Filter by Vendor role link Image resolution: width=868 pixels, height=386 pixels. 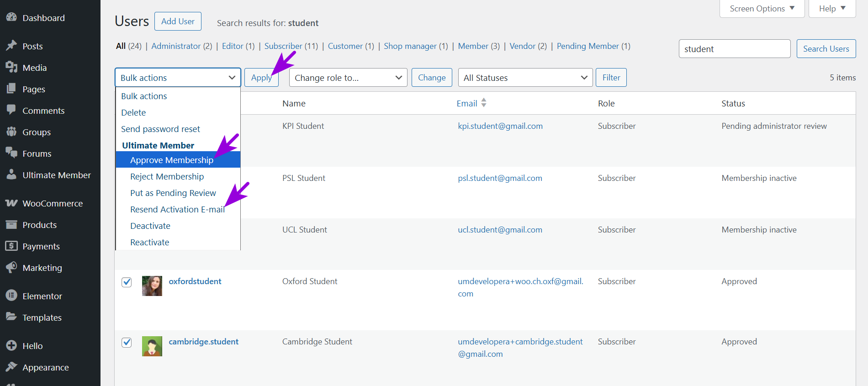(523, 46)
